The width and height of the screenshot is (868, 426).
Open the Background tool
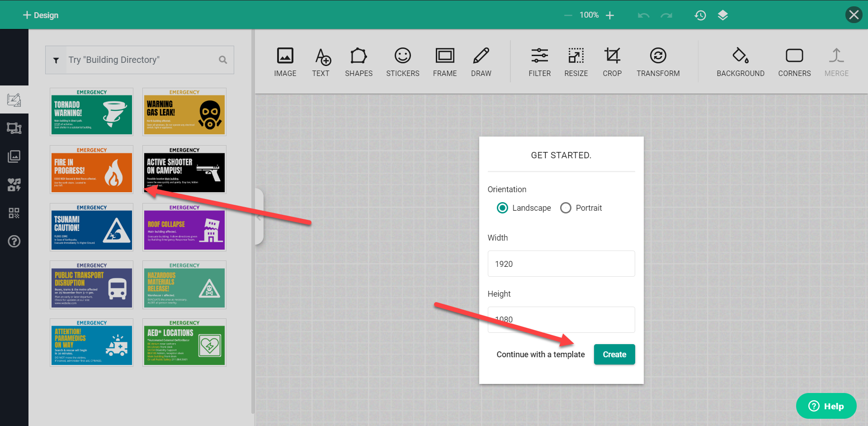coord(740,61)
